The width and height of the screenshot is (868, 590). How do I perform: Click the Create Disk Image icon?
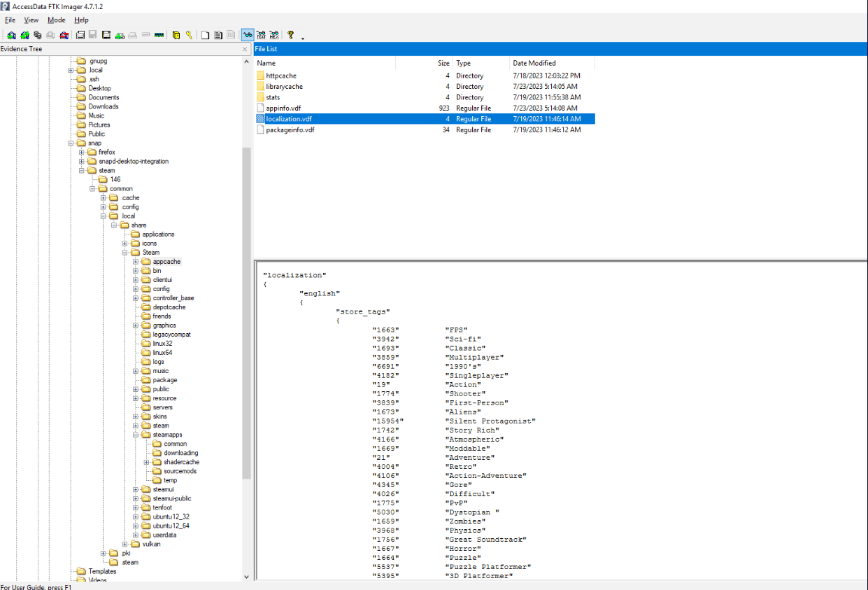tap(80, 35)
